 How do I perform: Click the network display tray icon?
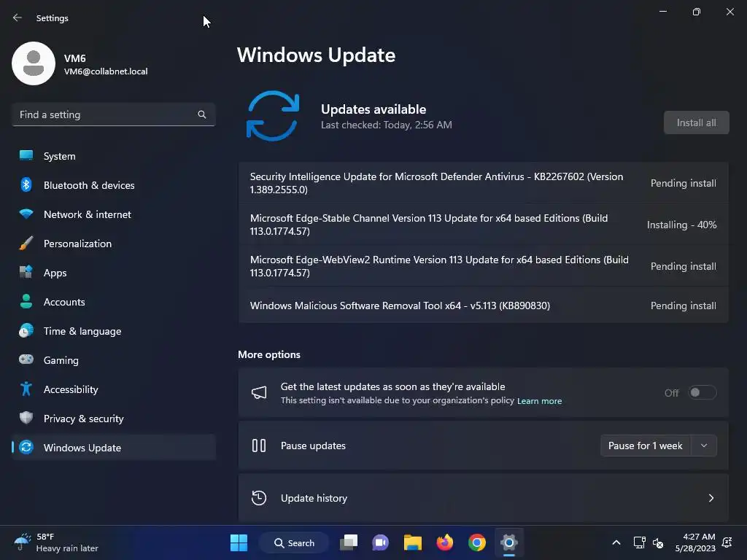(x=639, y=542)
